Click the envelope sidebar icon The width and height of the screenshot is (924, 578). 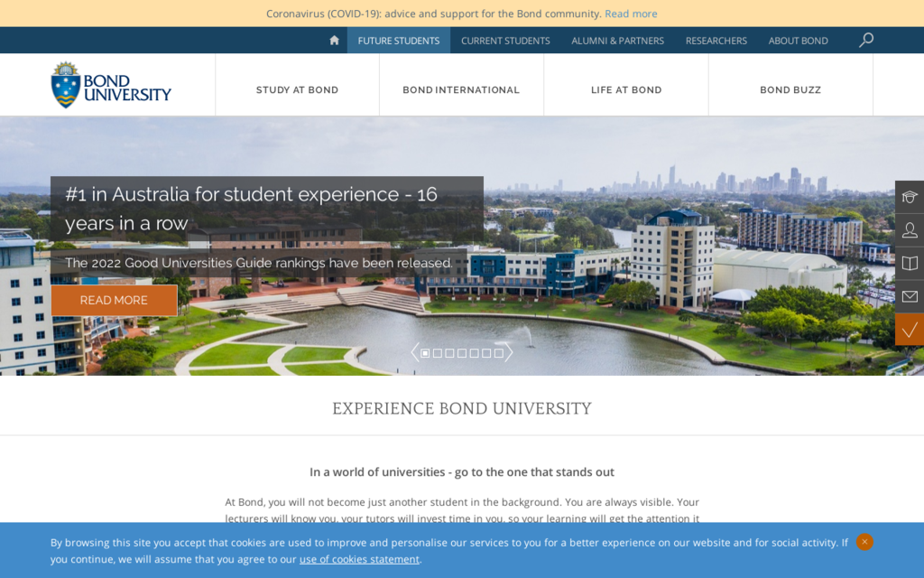click(x=910, y=296)
